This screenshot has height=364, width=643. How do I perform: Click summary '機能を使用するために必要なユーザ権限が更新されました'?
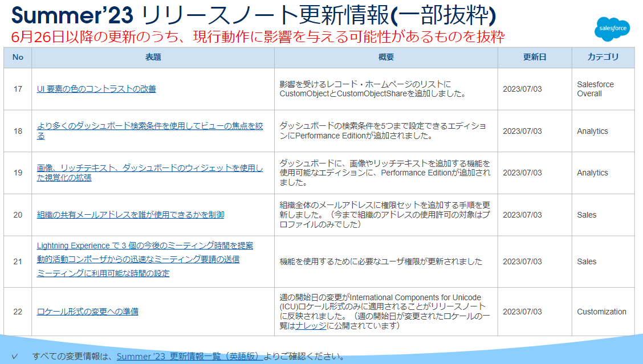tap(381, 261)
